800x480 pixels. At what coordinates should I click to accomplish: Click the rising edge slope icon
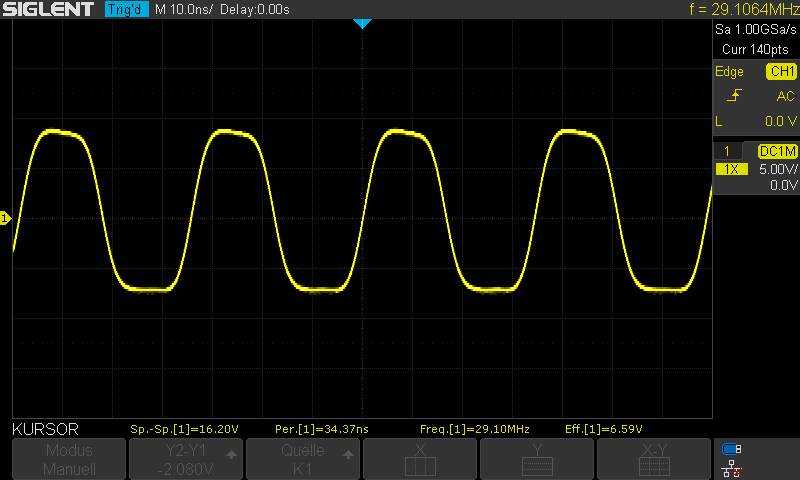[x=734, y=95]
